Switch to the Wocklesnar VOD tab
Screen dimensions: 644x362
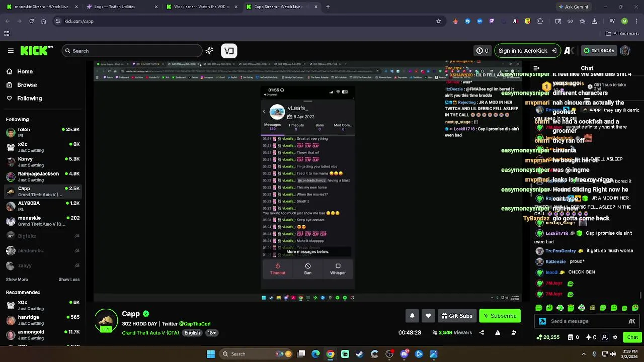(202, 7)
